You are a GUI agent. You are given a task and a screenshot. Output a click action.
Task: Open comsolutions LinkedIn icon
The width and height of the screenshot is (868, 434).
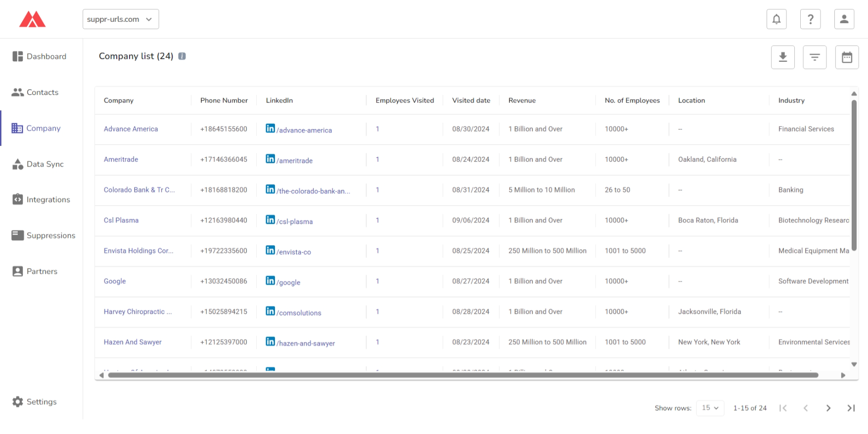271,311
